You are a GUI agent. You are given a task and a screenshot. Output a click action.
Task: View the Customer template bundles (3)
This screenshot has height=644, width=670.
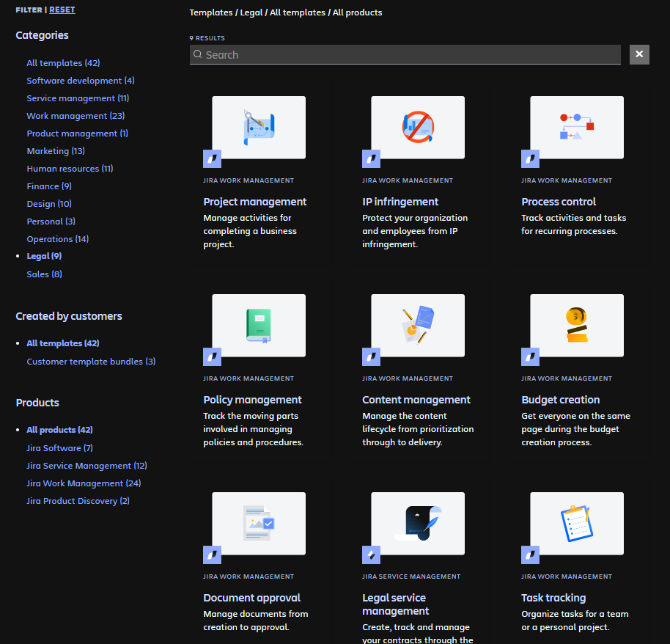point(90,361)
